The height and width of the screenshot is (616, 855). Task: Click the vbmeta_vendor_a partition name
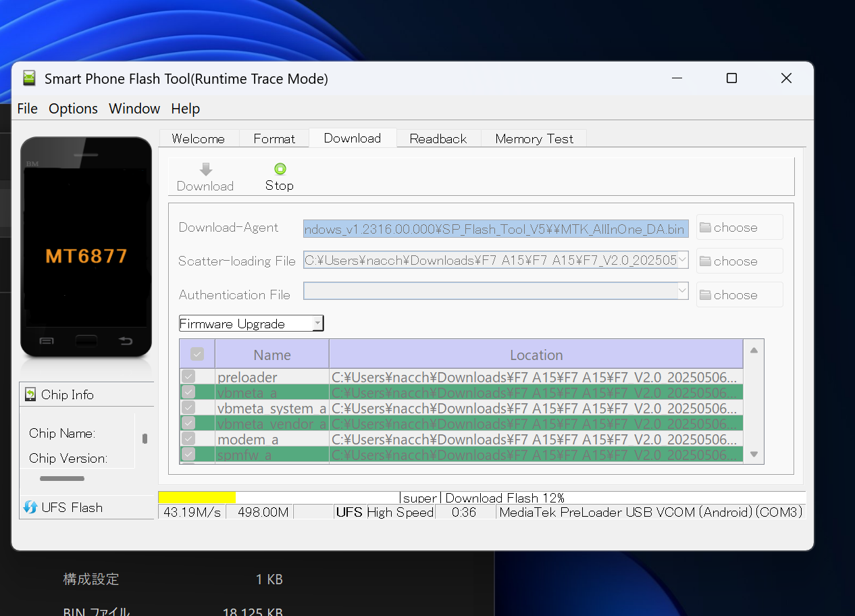272,423
